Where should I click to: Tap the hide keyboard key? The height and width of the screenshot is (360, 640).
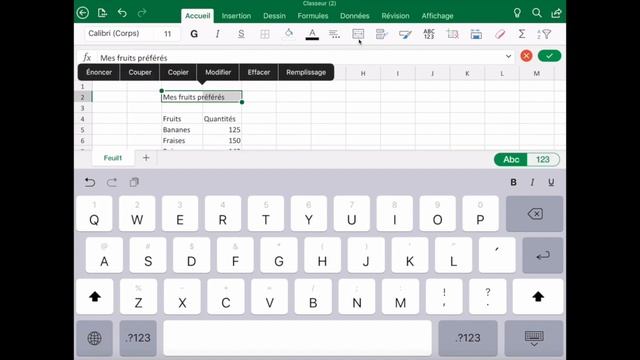(x=534, y=338)
